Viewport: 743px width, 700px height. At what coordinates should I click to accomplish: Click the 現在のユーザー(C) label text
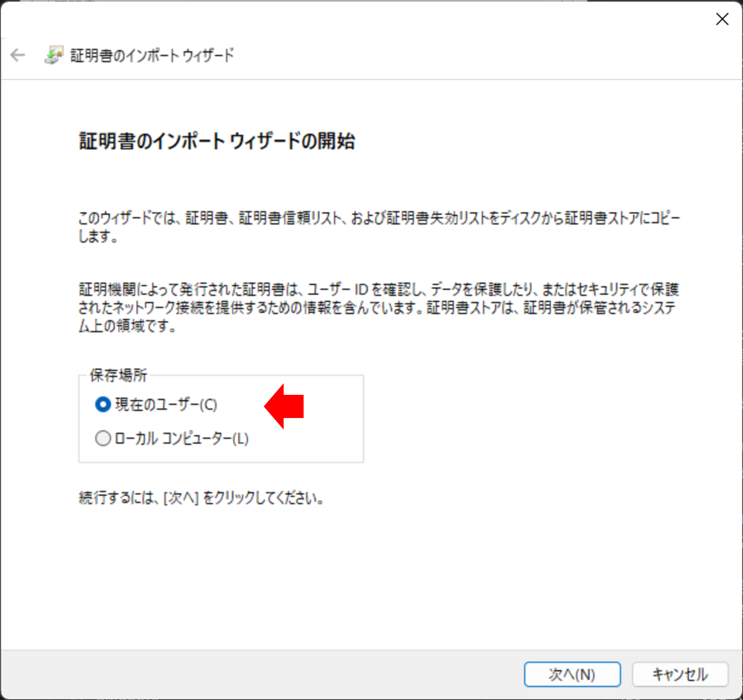pos(166,404)
